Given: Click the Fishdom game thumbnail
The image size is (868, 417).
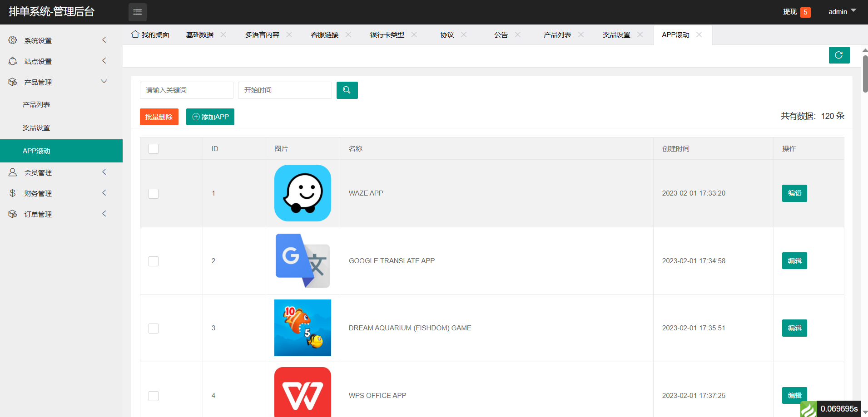Looking at the screenshot, I should [303, 328].
